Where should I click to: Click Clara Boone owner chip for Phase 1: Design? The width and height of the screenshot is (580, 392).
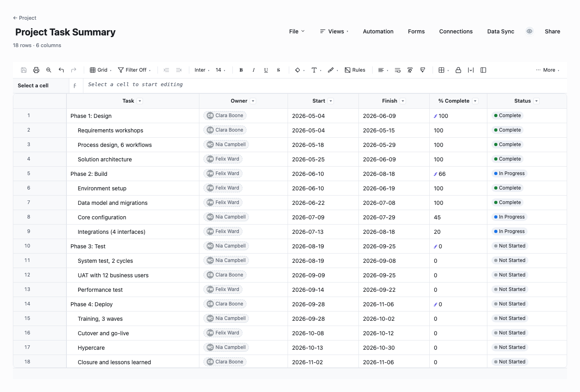point(225,116)
